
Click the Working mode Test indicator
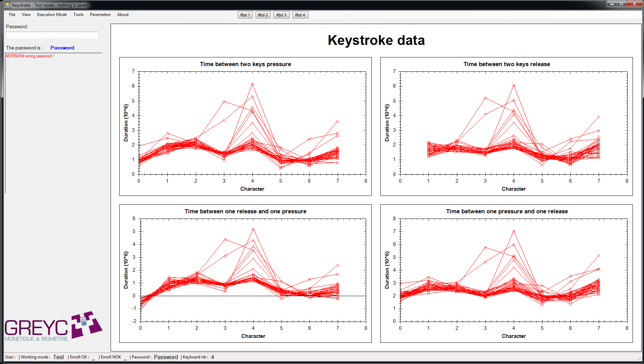tap(58, 357)
